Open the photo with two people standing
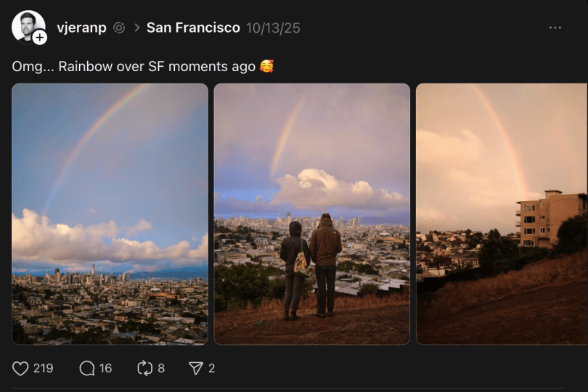This screenshot has width=588, height=392. (311, 213)
